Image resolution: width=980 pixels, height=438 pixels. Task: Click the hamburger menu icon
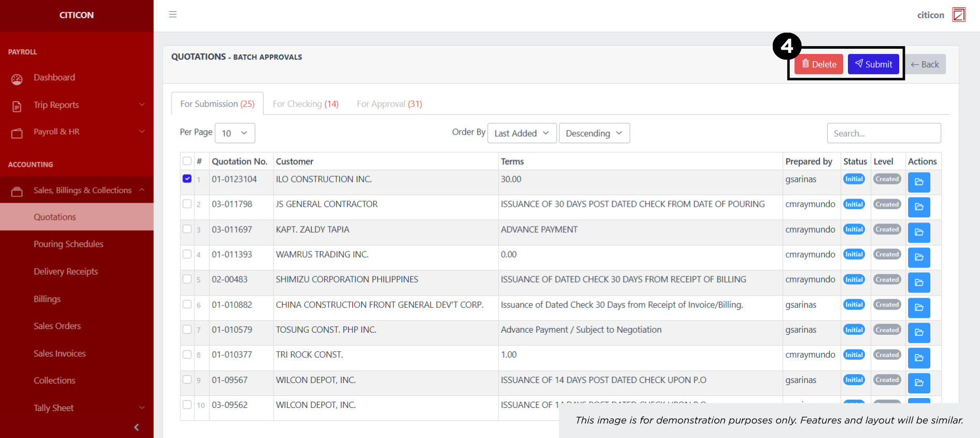tap(173, 15)
